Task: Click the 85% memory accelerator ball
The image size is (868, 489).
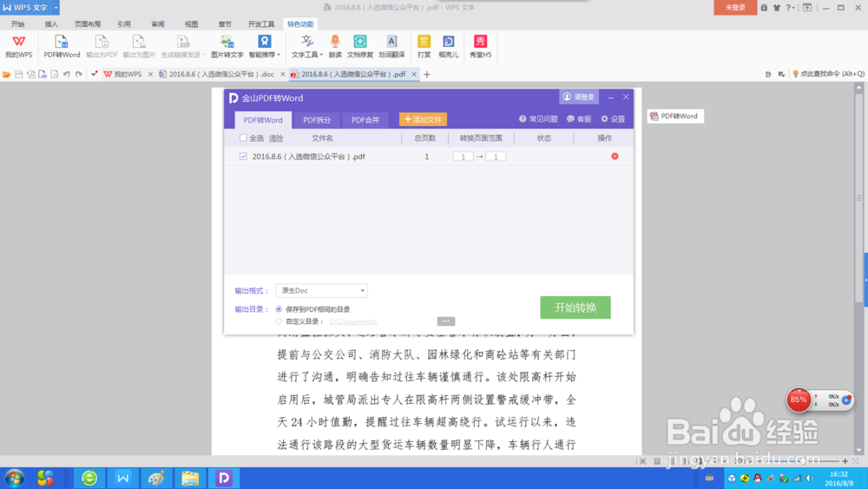Action: [799, 400]
